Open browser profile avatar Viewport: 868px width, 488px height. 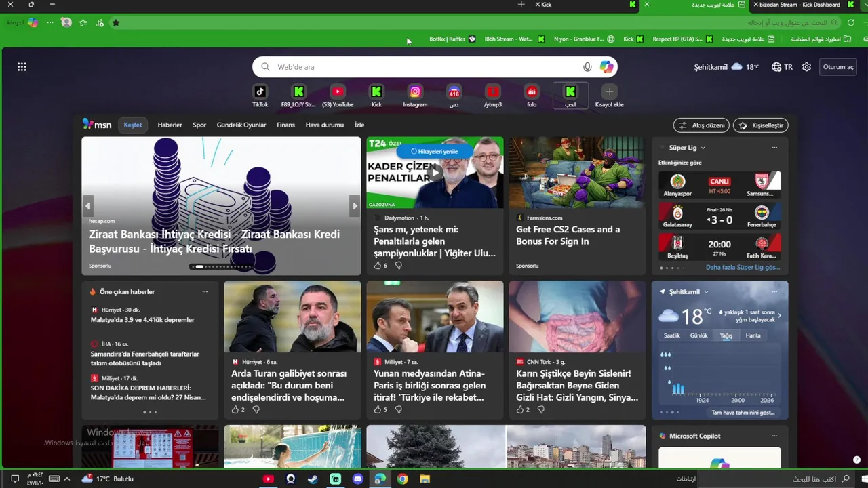point(66,22)
